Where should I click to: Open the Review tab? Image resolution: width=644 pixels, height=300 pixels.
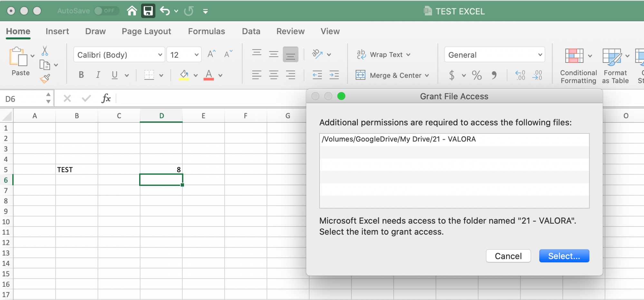[291, 31]
